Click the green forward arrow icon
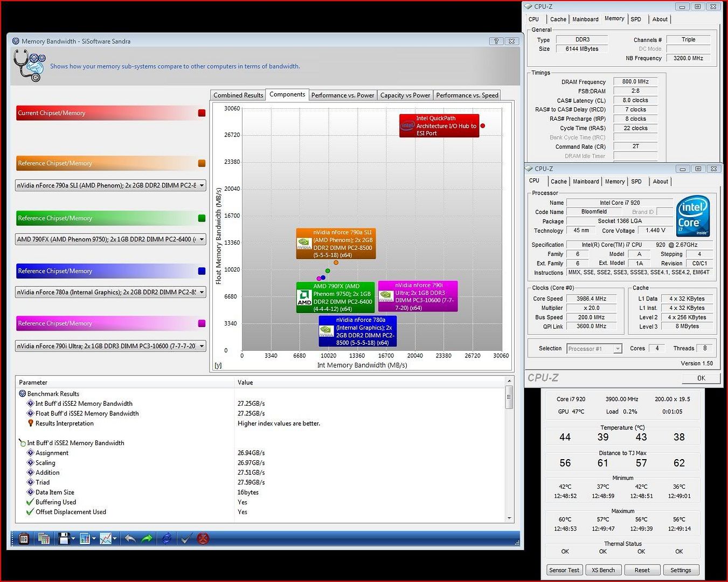728x582 pixels. click(x=147, y=538)
